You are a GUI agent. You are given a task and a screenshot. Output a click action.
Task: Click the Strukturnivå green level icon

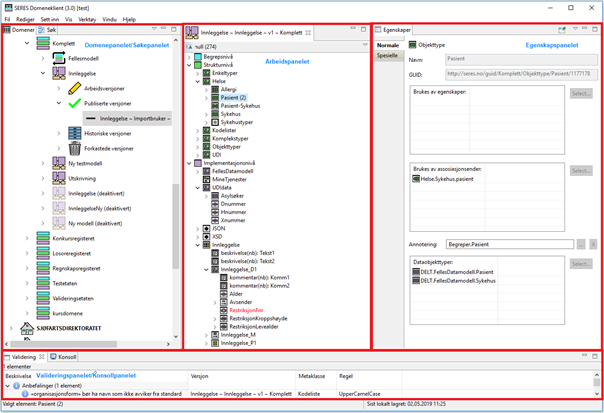(x=198, y=65)
